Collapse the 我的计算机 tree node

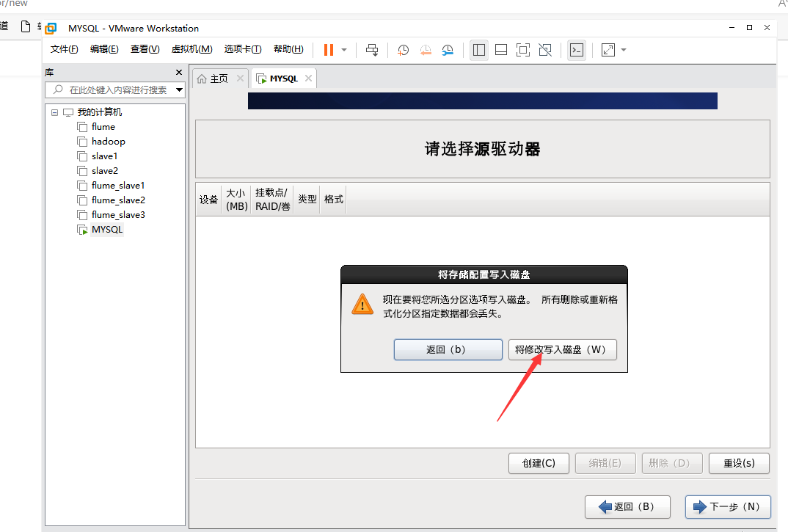[x=55, y=112]
